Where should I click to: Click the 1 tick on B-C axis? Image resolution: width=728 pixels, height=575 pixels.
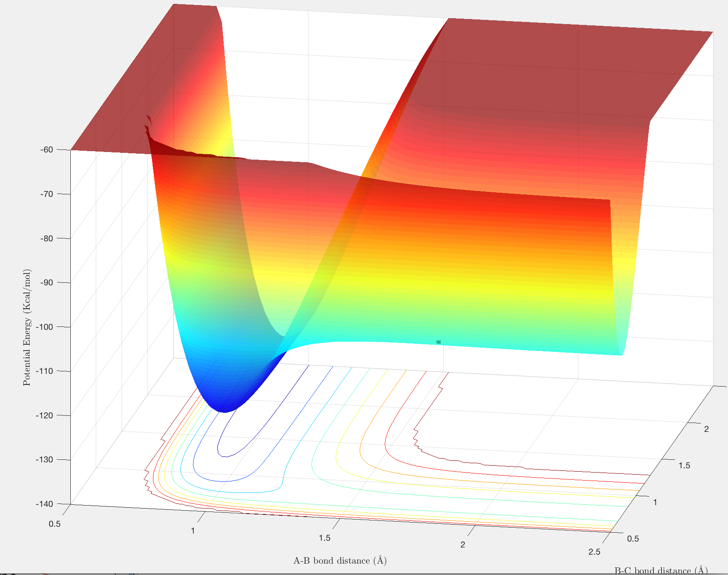pos(655,502)
